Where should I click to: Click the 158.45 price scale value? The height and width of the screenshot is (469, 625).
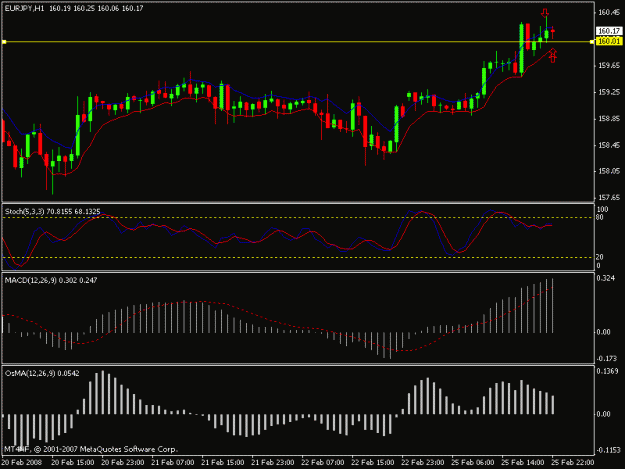[609, 145]
